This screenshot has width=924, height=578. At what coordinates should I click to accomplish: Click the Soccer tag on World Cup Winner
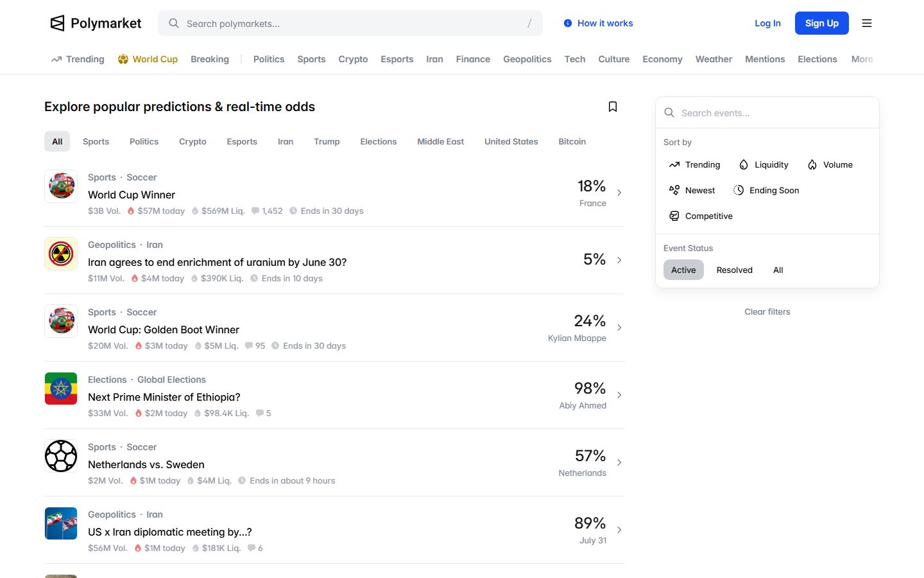[x=141, y=177]
